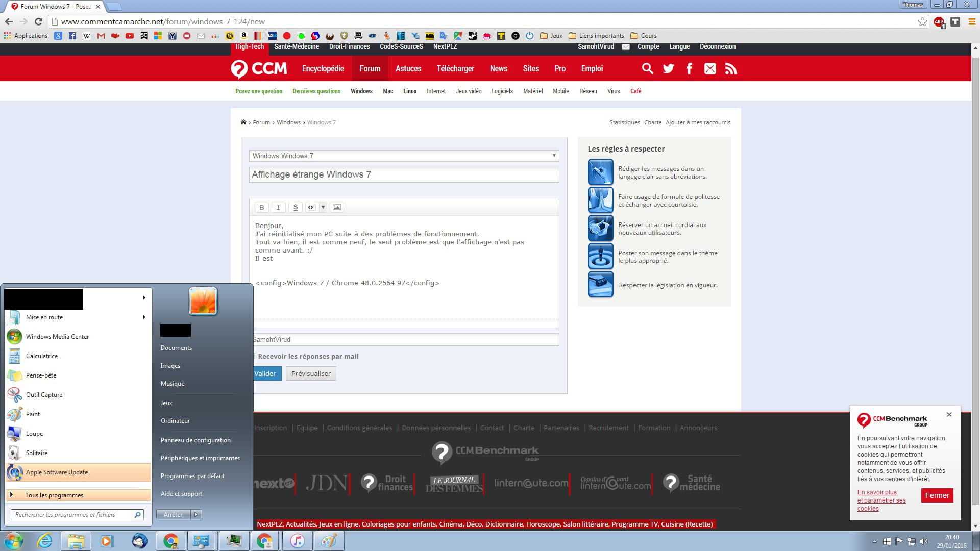Screen dimensions: 980x551
Task: Open the 'Posez une question' link
Action: tap(258, 91)
